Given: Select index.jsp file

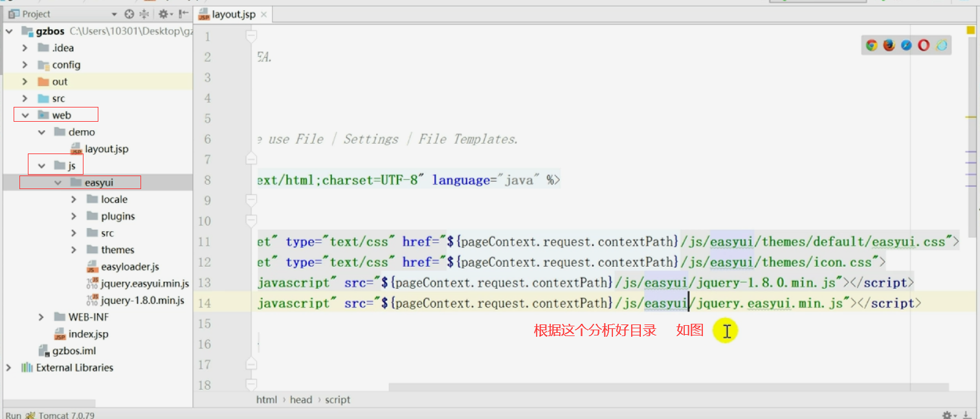Looking at the screenshot, I should point(81,334).
